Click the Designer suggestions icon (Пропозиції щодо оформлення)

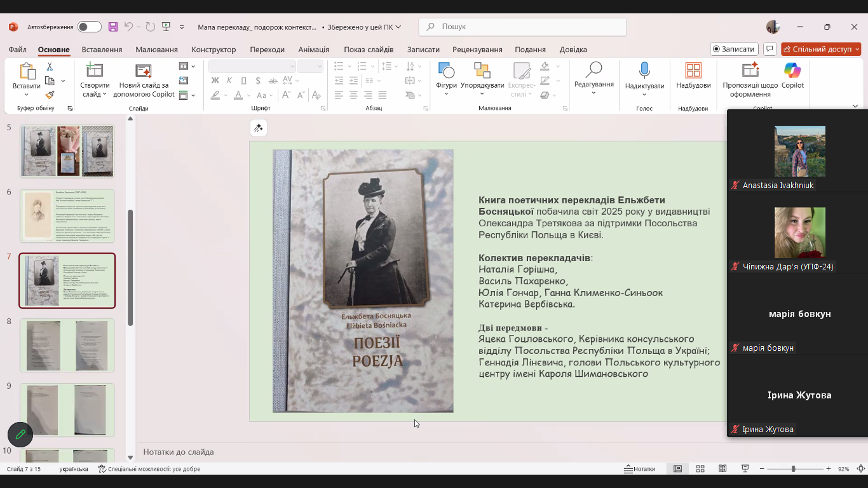coord(750,71)
